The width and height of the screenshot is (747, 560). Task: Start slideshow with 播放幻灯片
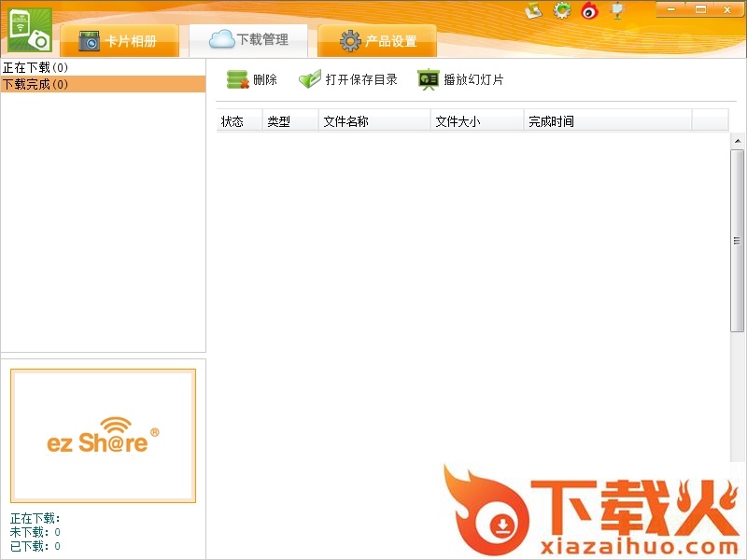[x=460, y=80]
